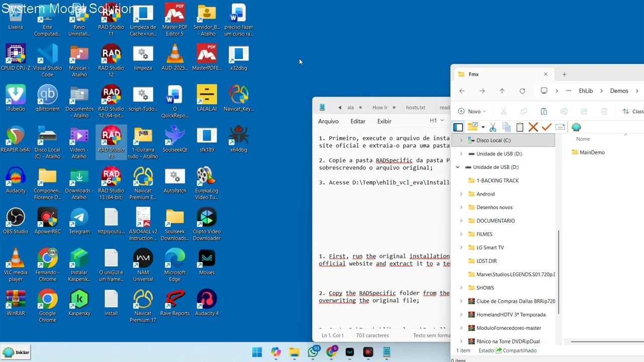
Task: Toggle the navigation pane icon in Explorer toolbar
Action: coord(458,127)
